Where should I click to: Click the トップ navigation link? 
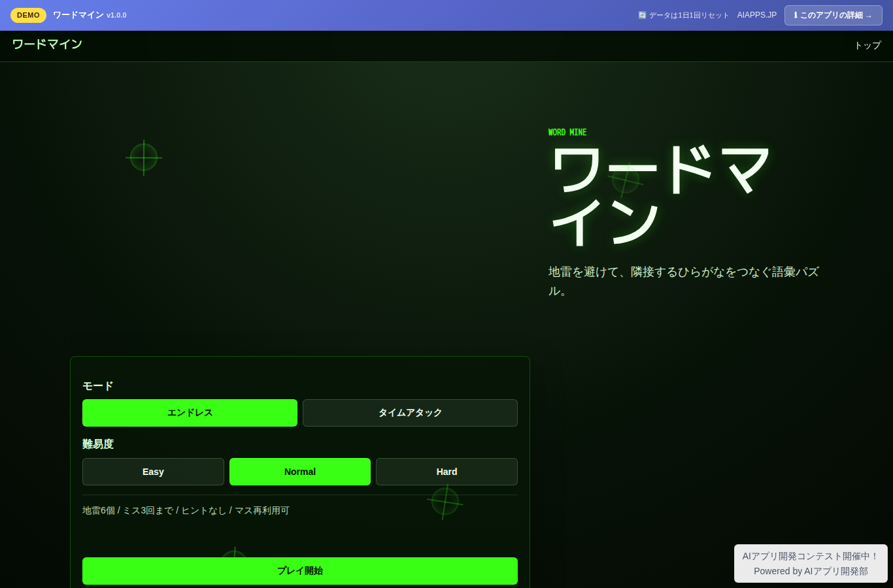(x=868, y=45)
